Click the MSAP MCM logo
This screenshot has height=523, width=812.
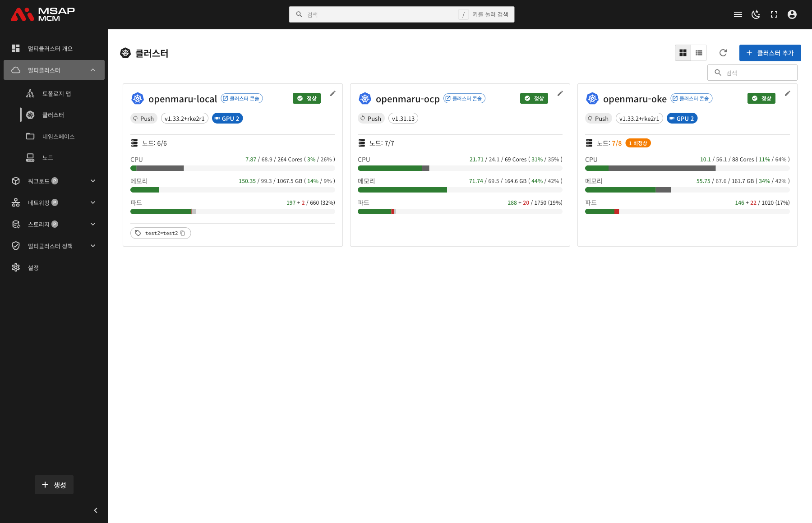pyautogui.click(x=43, y=14)
